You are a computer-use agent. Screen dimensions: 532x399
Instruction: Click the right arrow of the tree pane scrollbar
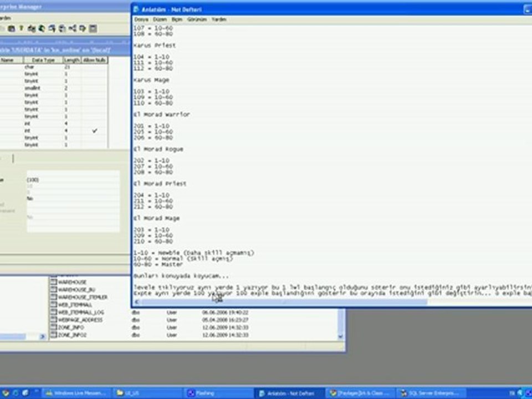43,336
